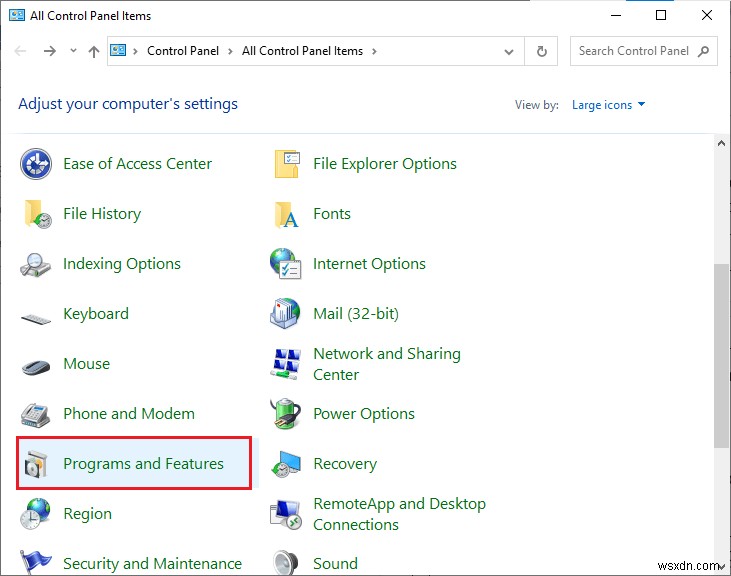This screenshot has height=576, width=731.
Task: Click the Indexing Options magnifier icon
Action: (36, 264)
